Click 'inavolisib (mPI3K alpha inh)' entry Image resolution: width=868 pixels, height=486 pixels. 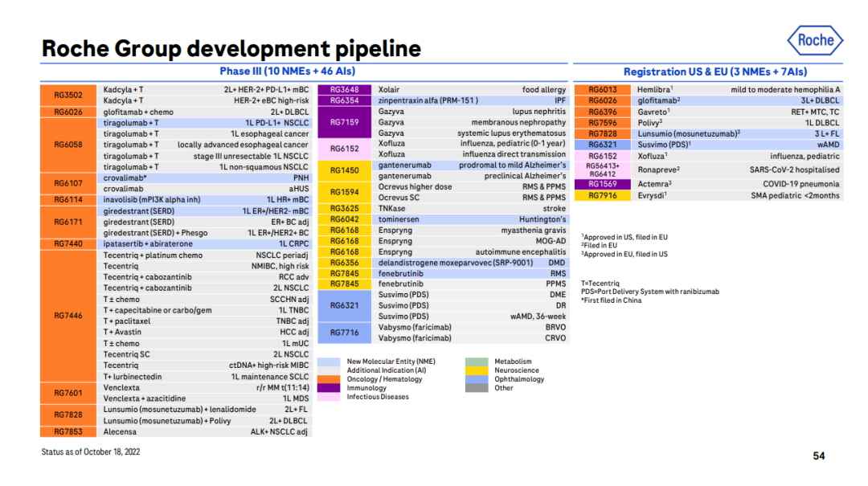coord(152,200)
